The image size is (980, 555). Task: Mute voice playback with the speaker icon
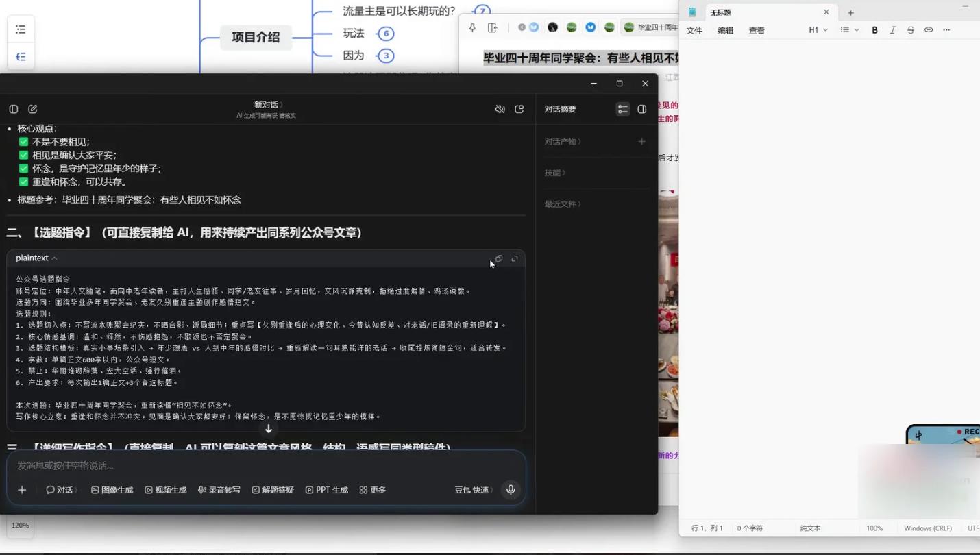pos(500,110)
